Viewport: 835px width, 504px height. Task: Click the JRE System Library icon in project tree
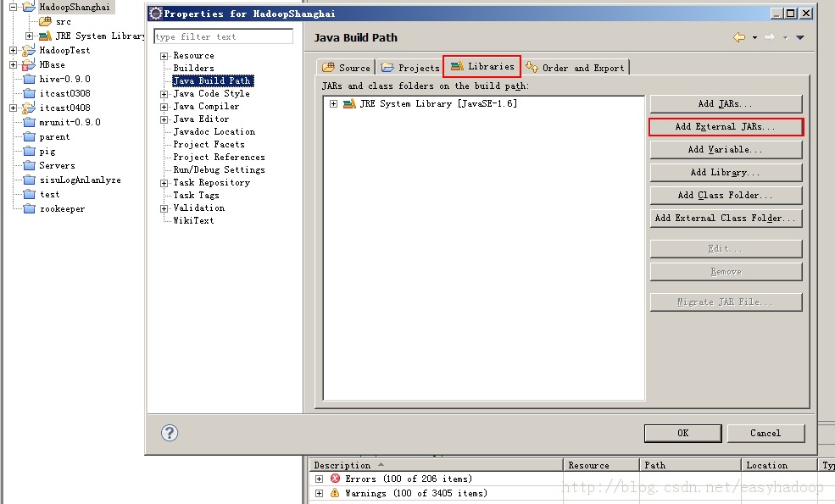point(45,36)
